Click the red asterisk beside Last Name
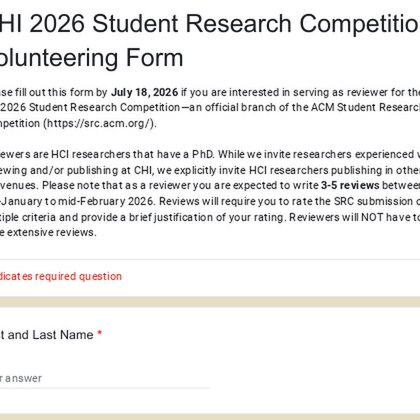This screenshot has width=420, height=420. tap(99, 334)
